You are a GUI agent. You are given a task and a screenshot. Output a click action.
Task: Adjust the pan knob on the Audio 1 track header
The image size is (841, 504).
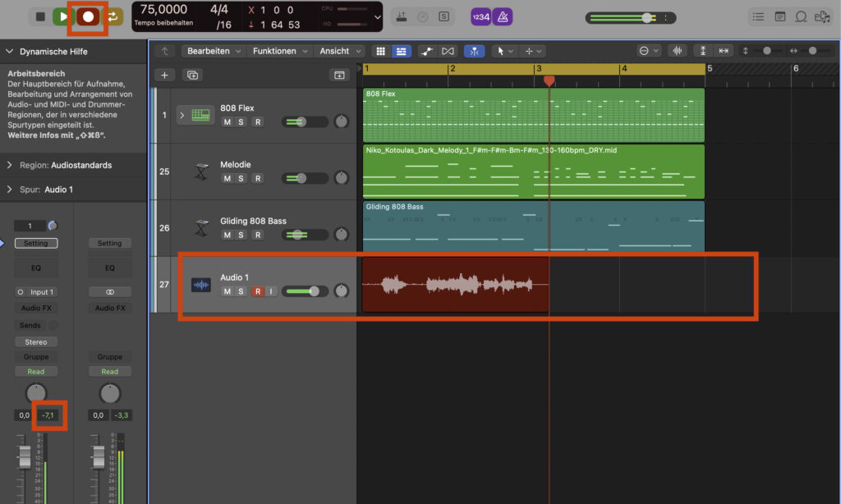coord(341,291)
